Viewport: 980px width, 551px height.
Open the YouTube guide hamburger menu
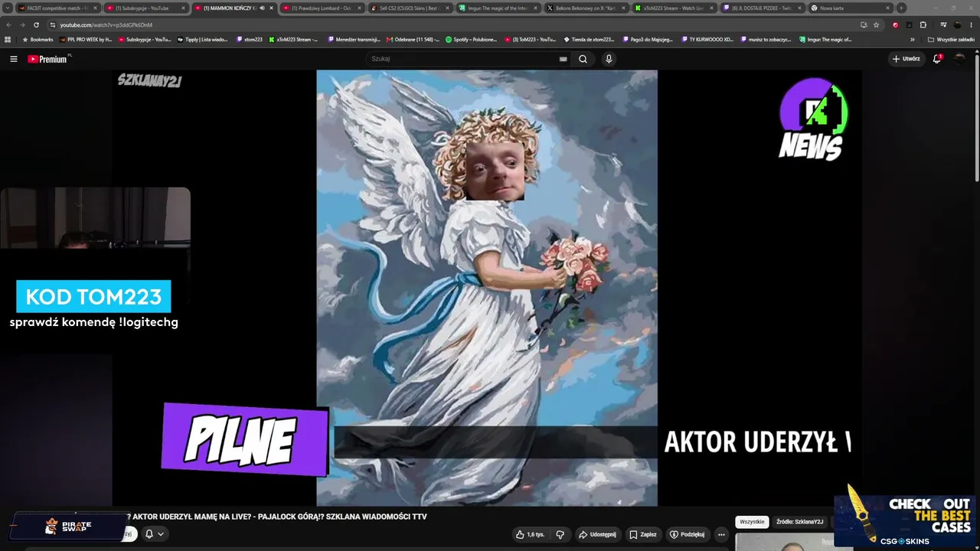click(x=13, y=59)
